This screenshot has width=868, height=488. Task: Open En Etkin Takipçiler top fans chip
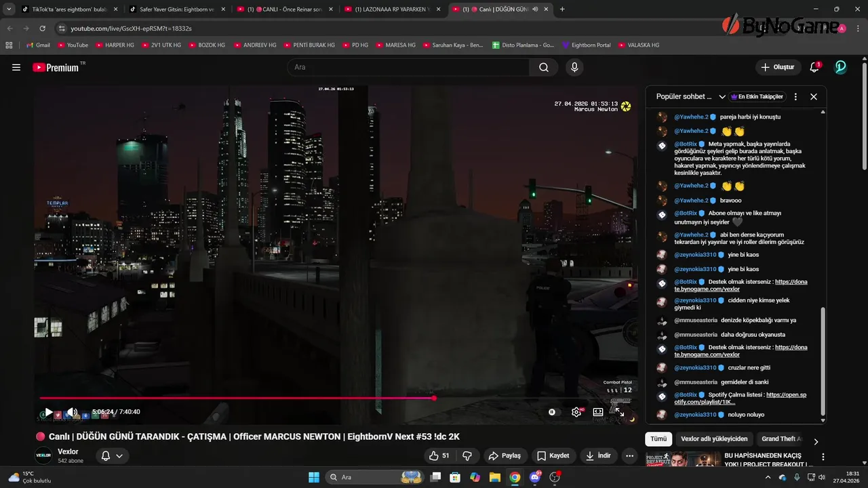(757, 96)
